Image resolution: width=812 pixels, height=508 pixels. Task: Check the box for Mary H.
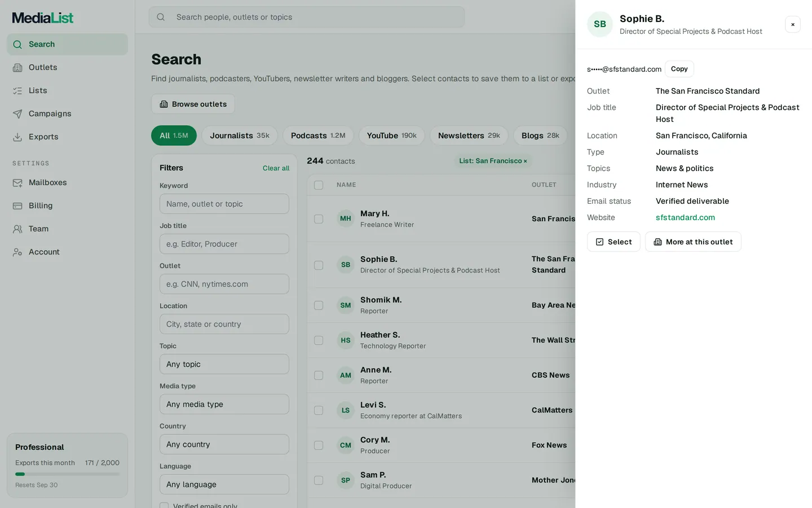(x=319, y=219)
